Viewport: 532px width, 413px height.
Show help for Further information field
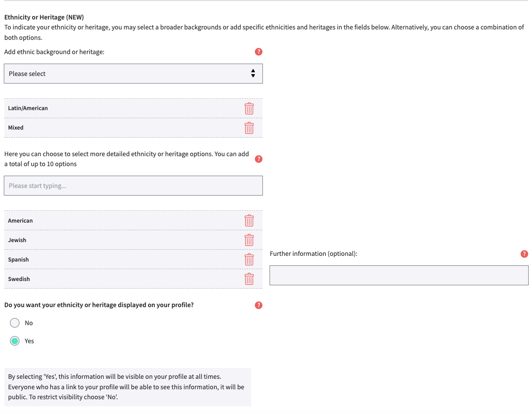tap(524, 254)
